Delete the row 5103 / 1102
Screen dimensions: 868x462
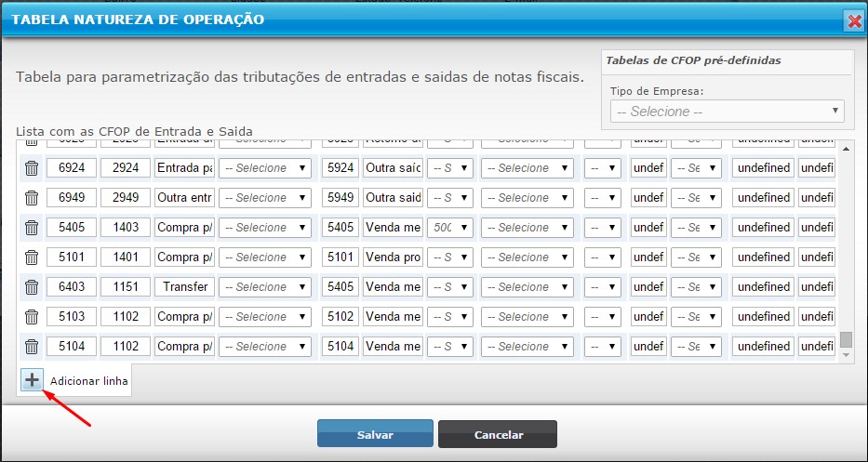[x=32, y=316]
